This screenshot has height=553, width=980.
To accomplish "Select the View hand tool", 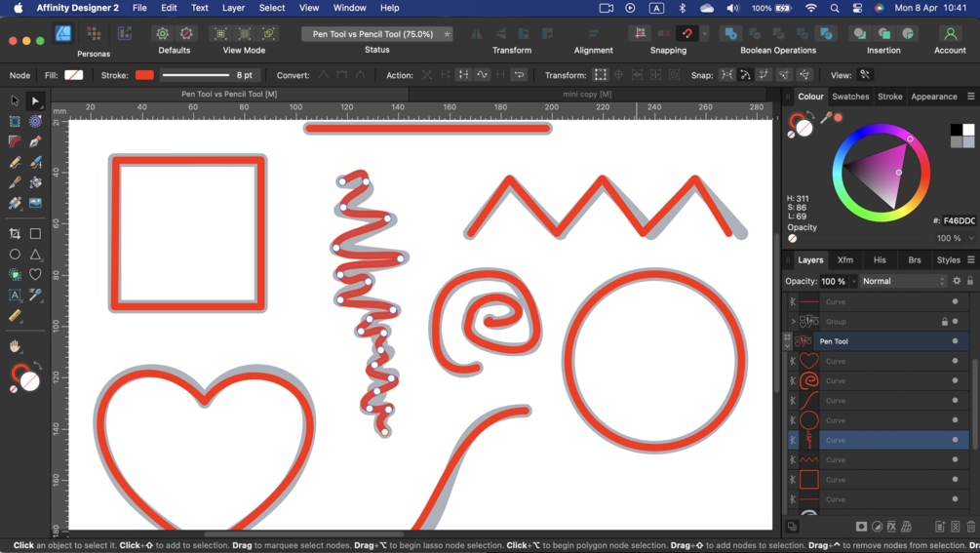I will 15,346.
